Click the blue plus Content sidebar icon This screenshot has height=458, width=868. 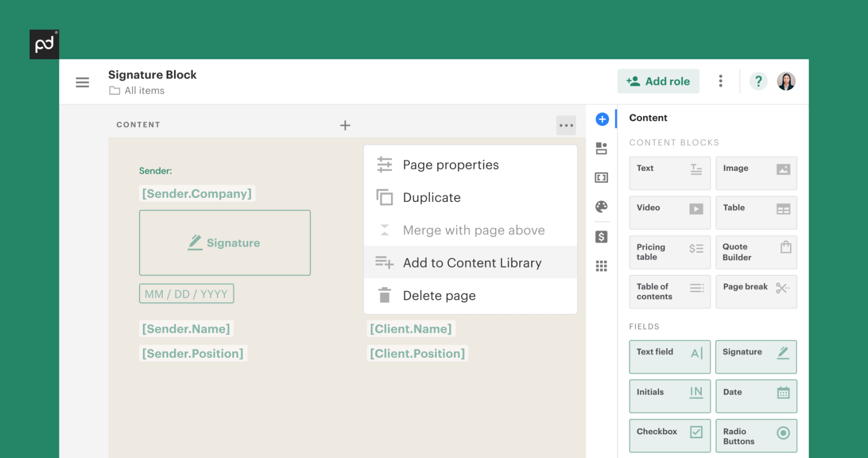(x=602, y=119)
